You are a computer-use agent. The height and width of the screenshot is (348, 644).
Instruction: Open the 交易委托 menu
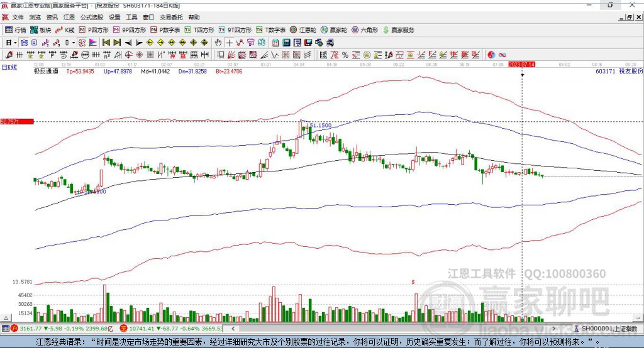coord(171,17)
